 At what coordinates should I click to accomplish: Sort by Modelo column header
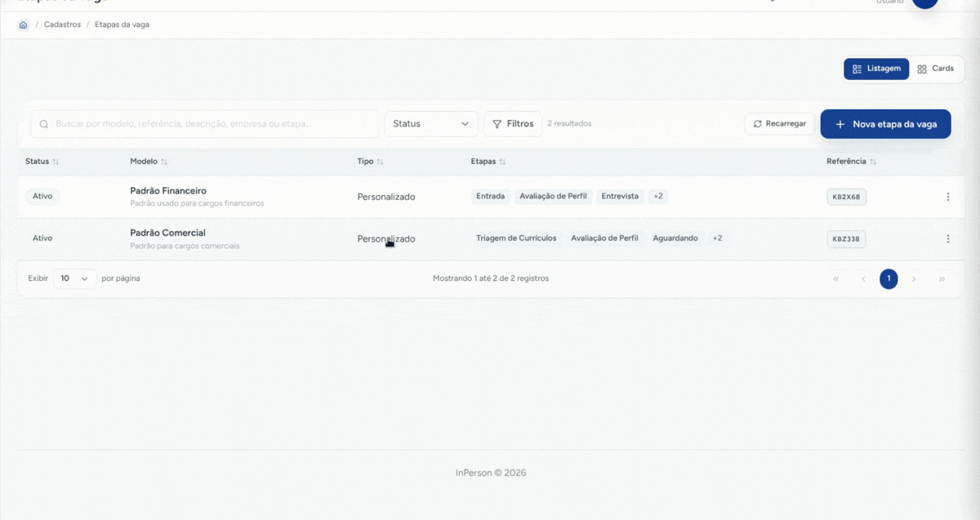point(149,162)
